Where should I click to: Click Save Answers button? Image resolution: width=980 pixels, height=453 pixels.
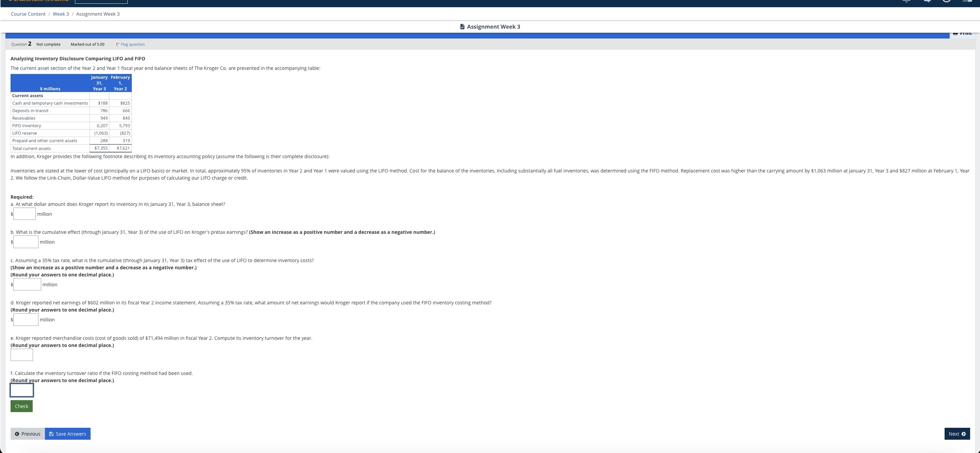click(x=68, y=434)
